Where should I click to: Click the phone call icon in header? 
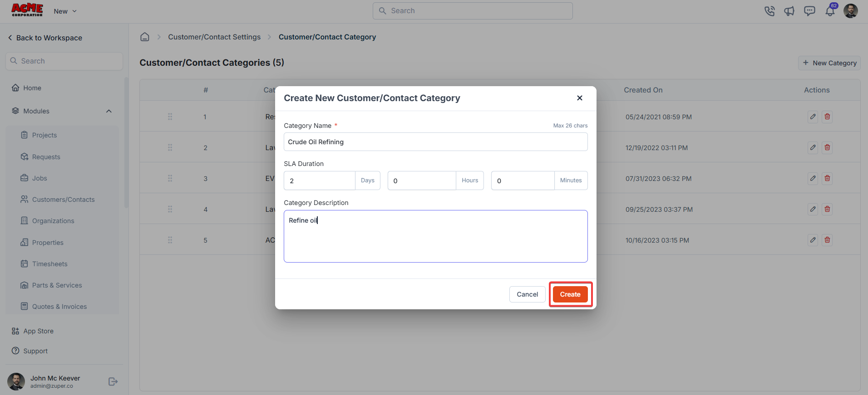(769, 11)
